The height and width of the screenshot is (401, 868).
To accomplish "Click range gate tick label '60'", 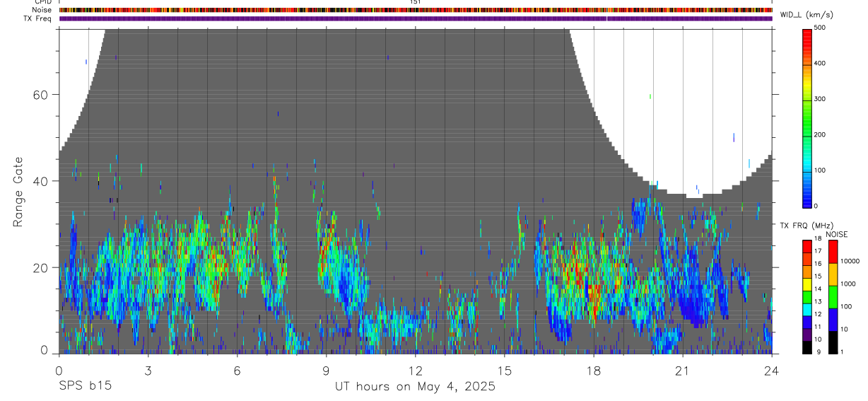I will coord(40,95).
